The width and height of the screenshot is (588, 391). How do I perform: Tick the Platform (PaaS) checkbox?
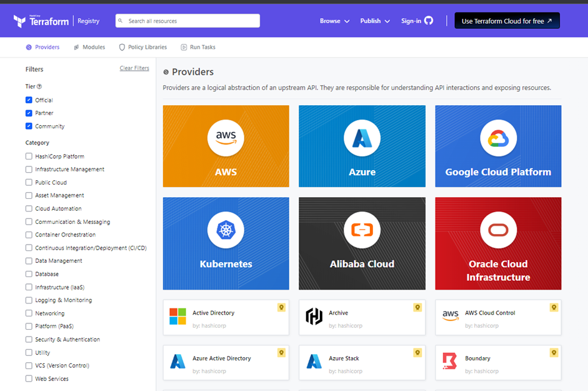pos(29,327)
